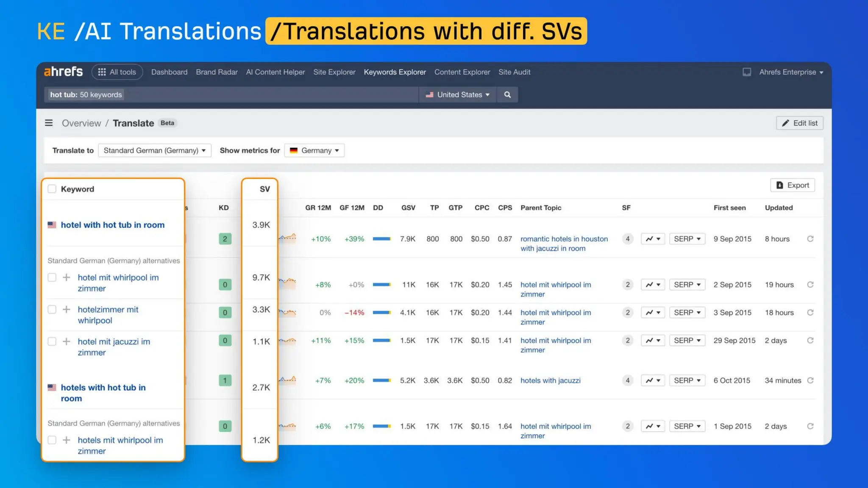Check hotelzimmer mit whirlpool checkbox
868x488 pixels.
point(52,310)
